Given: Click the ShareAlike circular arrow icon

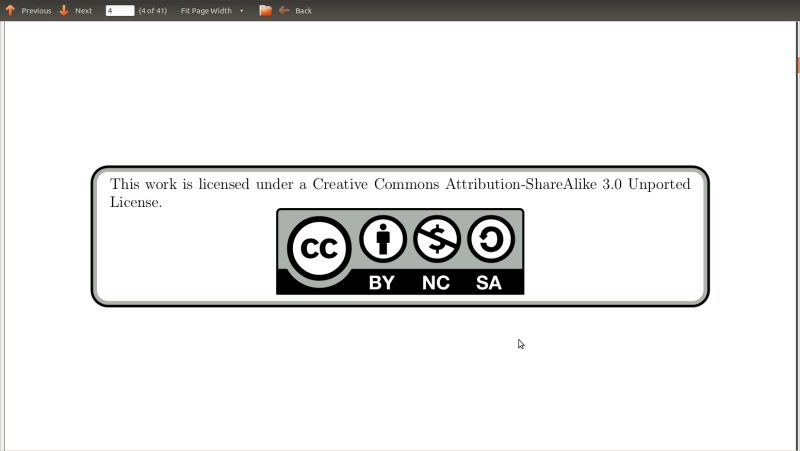Looking at the screenshot, I should tap(491, 239).
